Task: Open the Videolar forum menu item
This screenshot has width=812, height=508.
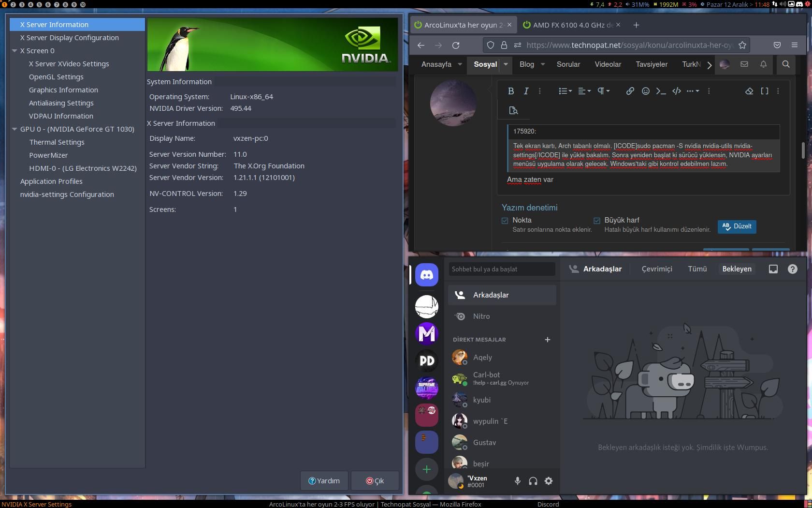Action: point(608,64)
